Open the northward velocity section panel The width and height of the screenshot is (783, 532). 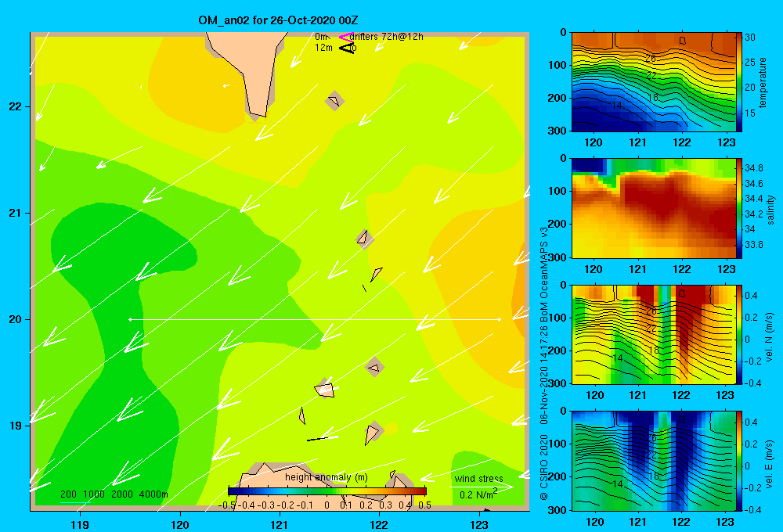tap(653, 334)
